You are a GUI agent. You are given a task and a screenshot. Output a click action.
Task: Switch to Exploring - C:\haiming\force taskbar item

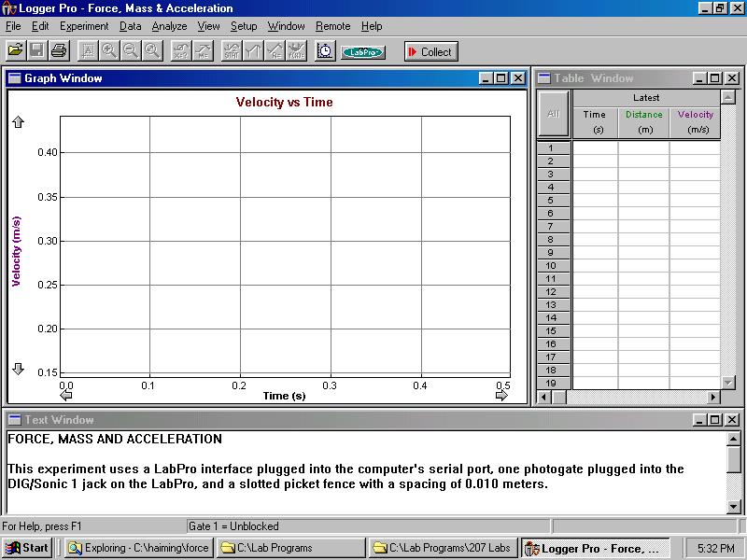click(x=139, y=548)
